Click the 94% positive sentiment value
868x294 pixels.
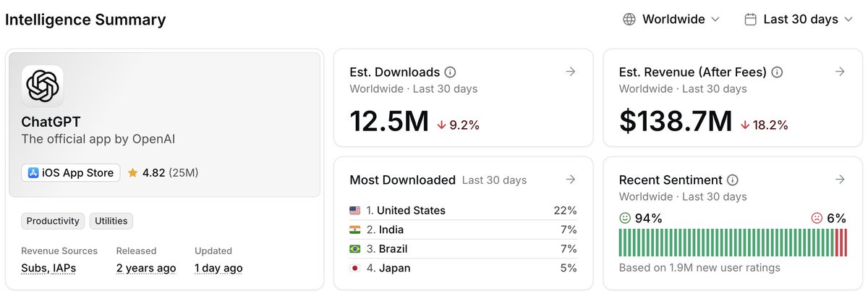click(649, 218)
